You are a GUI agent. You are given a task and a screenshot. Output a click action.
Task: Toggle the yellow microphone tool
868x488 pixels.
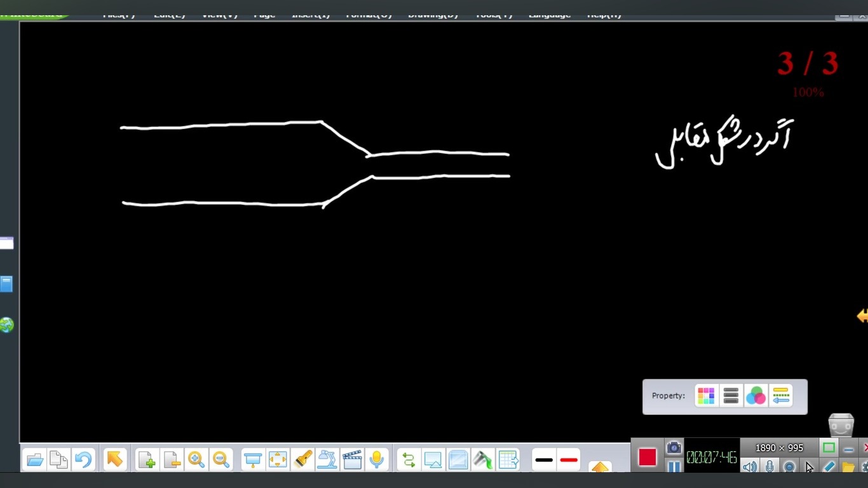point(377,459)
